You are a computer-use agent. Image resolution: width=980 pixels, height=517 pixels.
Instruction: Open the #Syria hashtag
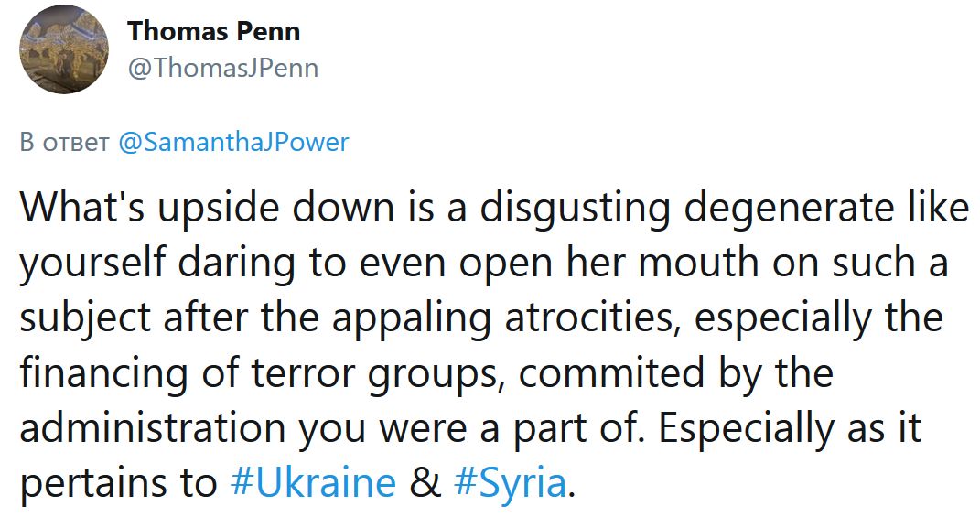(511, 482)
